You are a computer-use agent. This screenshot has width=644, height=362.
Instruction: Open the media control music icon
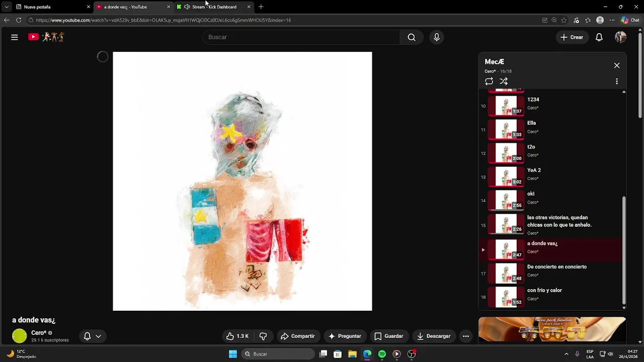[576, 20]
